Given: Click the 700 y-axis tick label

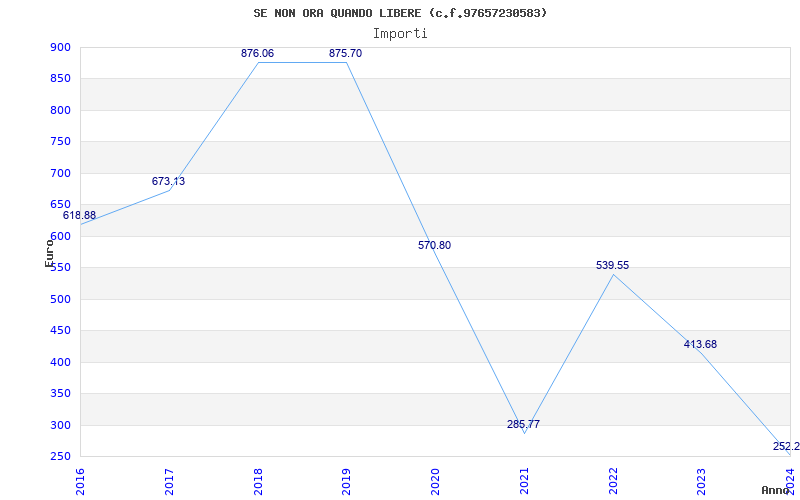Looking at the screenshot, I should pos(60,173).
